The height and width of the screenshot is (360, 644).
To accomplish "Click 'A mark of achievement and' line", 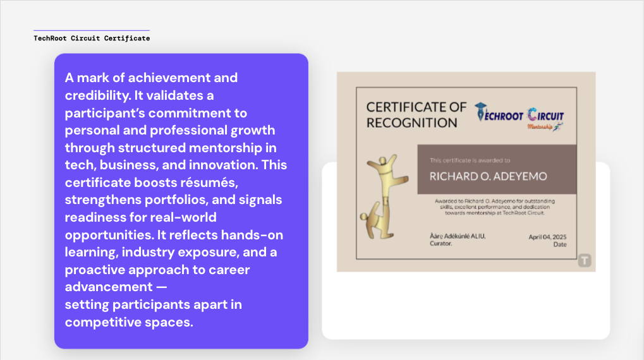I will 151,78.
